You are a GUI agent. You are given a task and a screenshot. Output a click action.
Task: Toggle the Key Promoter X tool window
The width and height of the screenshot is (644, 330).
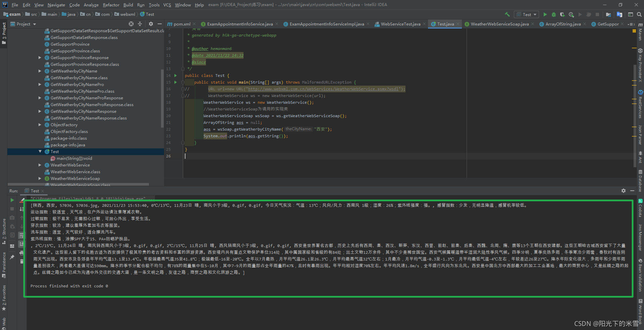640,65
